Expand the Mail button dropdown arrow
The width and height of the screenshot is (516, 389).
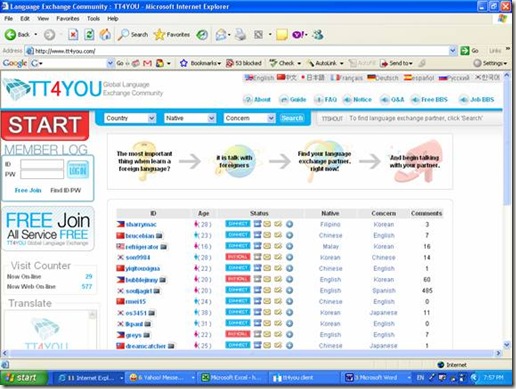coord(229,35)
